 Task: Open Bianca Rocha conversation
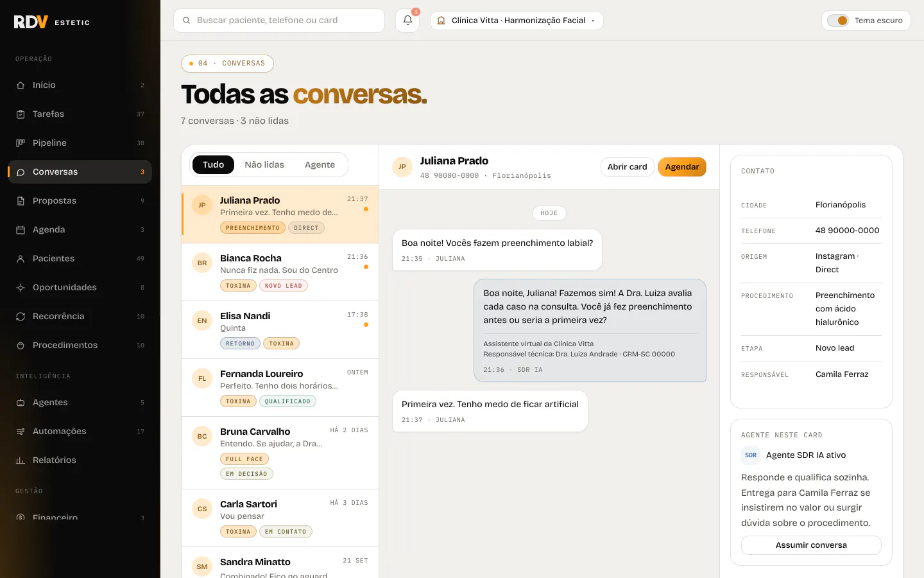(280, 272)
